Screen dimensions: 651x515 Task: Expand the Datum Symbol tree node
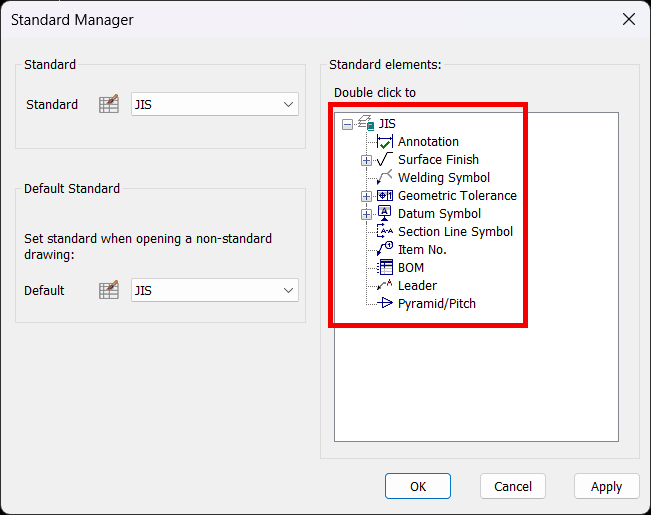[x=366, y=214]
